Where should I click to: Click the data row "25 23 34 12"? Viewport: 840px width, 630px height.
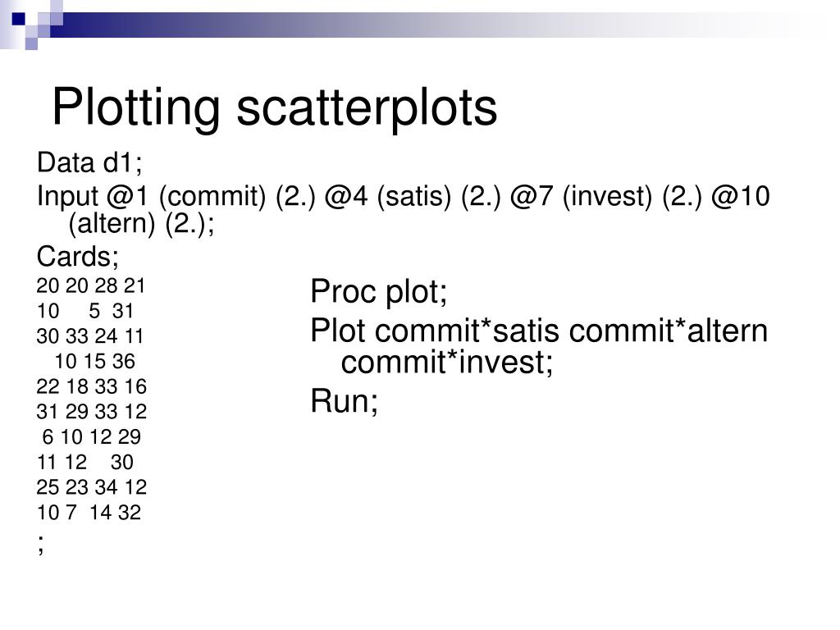91,487
